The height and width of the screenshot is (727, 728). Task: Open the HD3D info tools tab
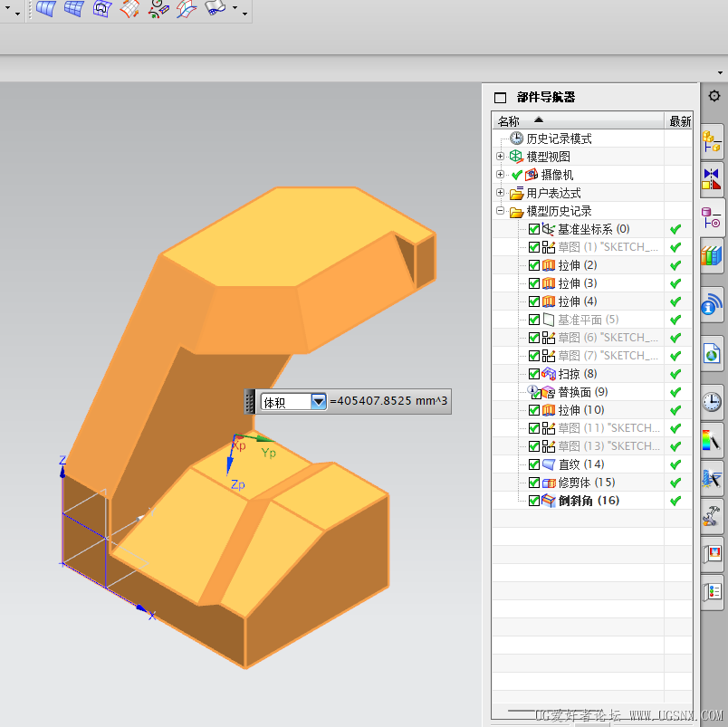coord(712,304)
